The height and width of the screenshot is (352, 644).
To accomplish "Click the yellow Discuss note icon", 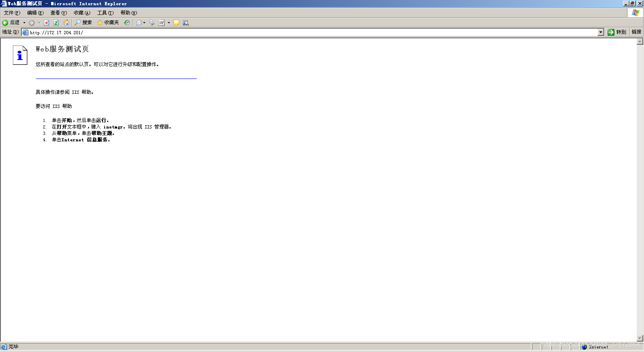I will [176, 23].
